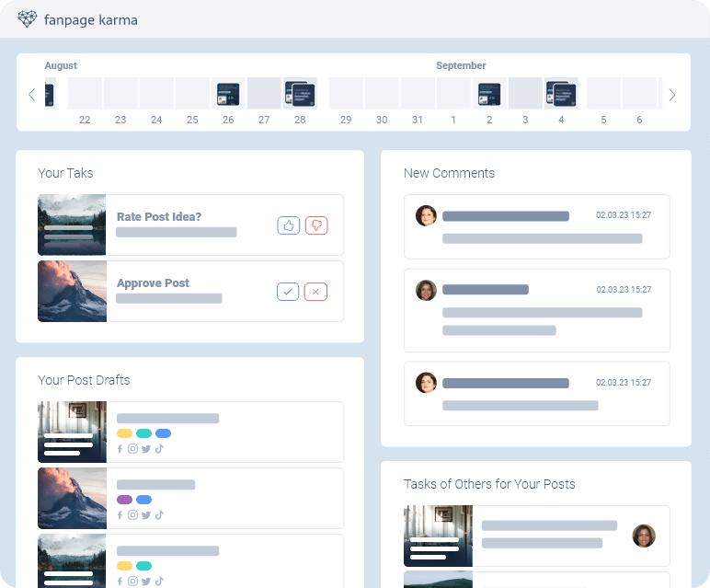710x588 pixels.
Task: Click Facebook icon on the first post draft
Action: pyautogui.click(x=120, y=449)
